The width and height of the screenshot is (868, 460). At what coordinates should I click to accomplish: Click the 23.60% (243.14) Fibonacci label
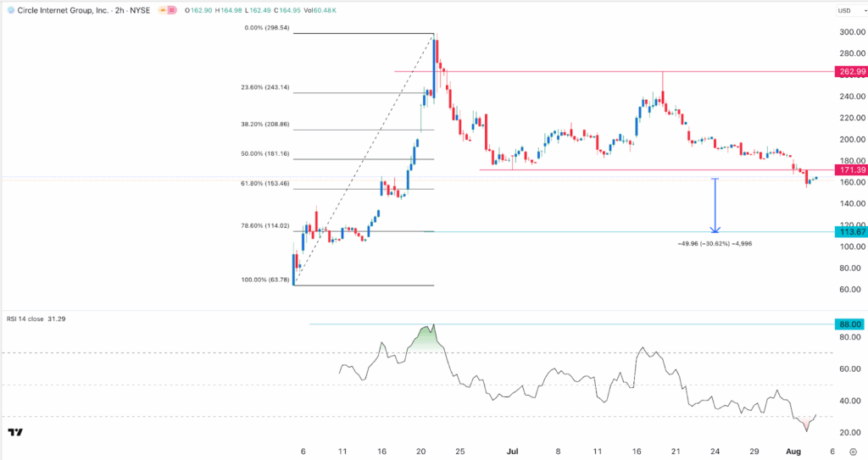pos(265,87)
